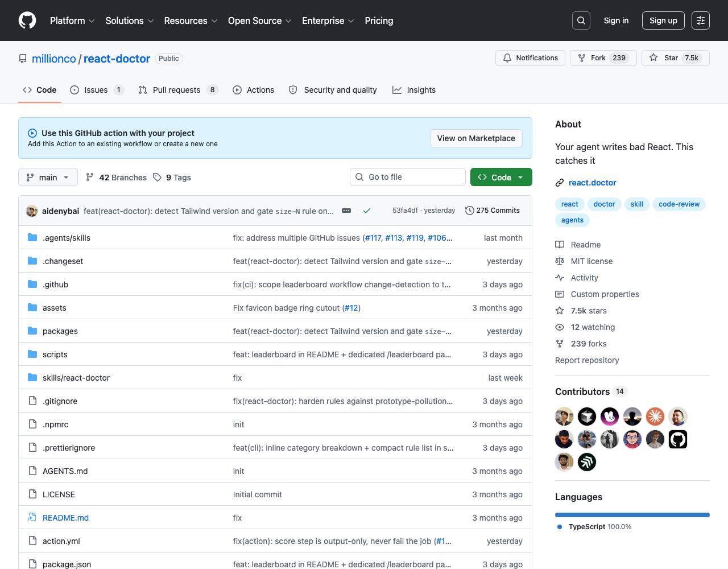Click the bell icon in Notifications
This screenshot has width=728, height=569.
[x=507, y=58]
